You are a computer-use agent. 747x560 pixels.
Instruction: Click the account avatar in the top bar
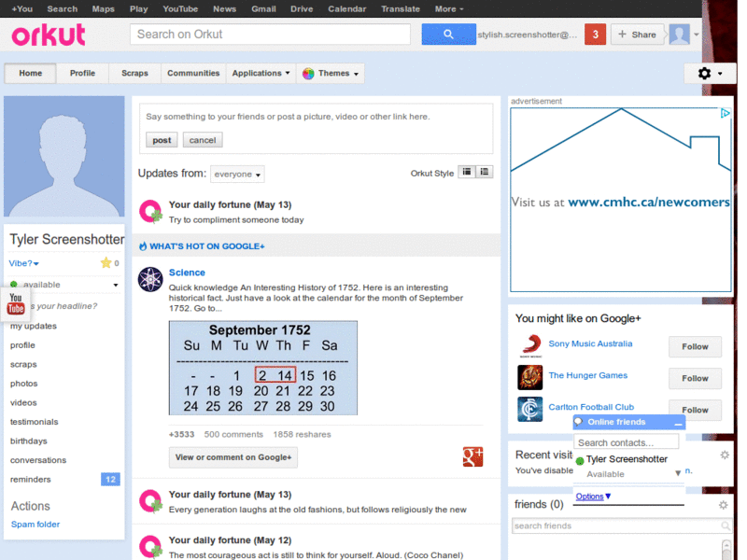tap(679, 35)
